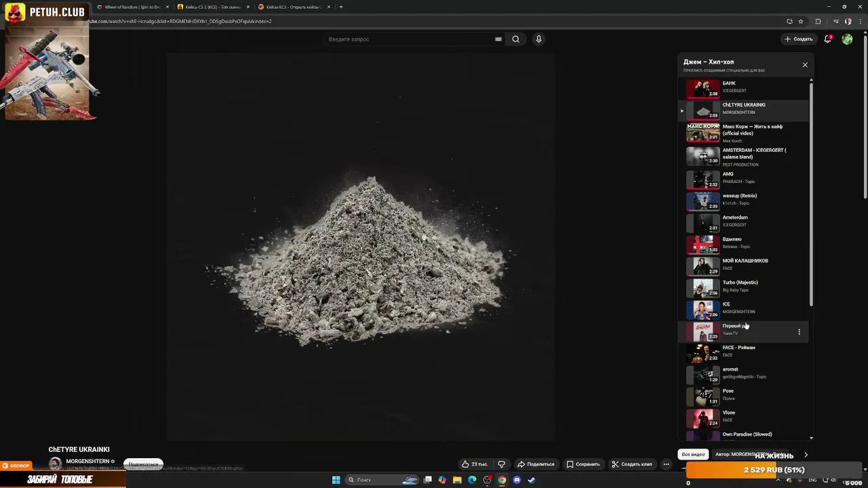Screen dimensions: 868x488
Task: Close the Джем – Хип-хоп playlist panel
Action: tap(805, 65)
